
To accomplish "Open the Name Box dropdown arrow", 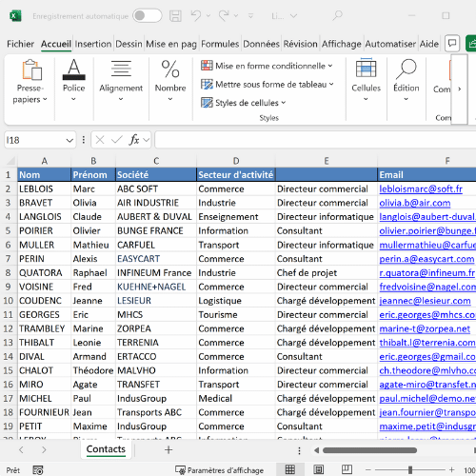I will point(69,140).
